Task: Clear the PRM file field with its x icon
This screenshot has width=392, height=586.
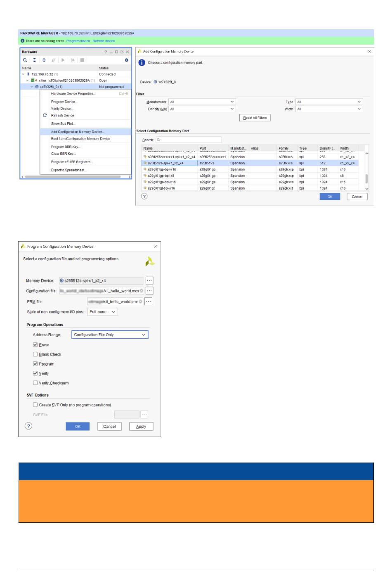Action: 141,301
